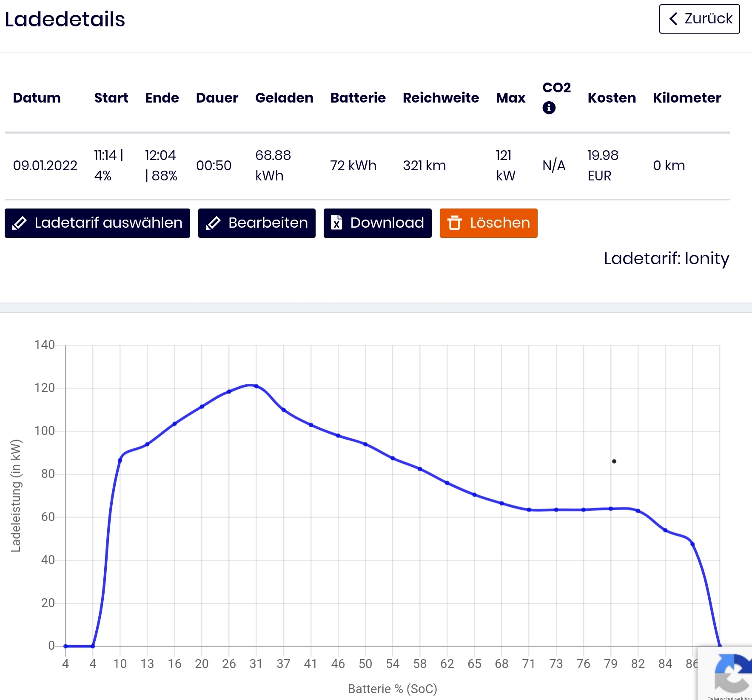Click the Dauer column header

[x=217, y=98]
